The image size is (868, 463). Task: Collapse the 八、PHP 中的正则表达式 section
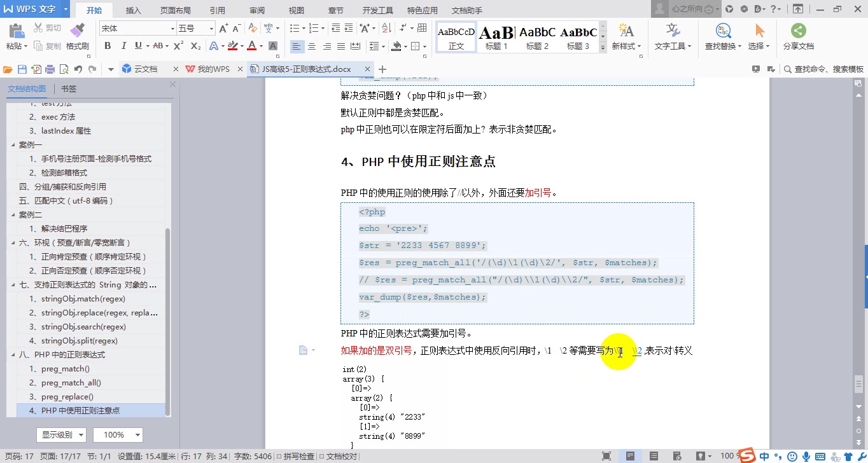click(13, 355)
